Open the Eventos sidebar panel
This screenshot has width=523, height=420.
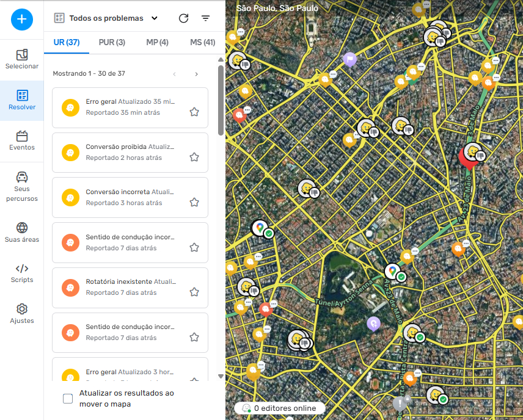pyautogui.click(x=22, y=140)
